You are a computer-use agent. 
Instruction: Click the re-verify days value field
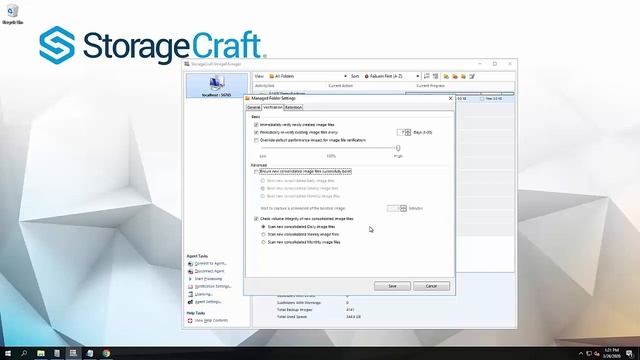(x=401, y=132)
